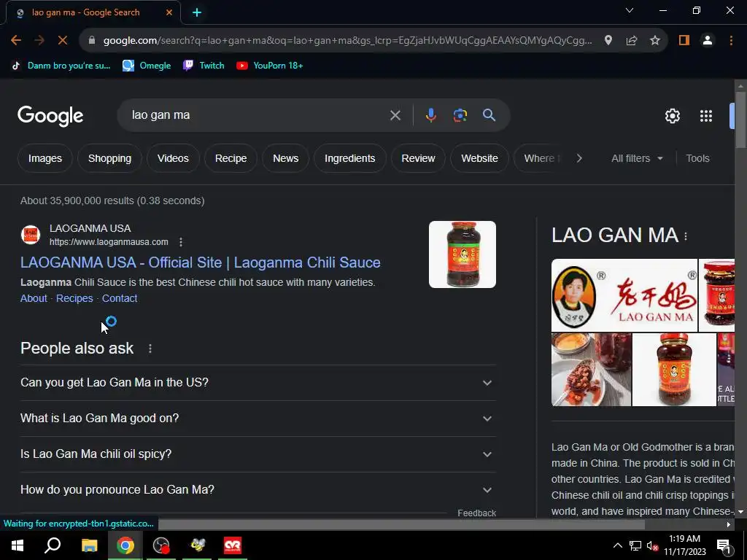Open the white-background jar image in the knowledge panel
The height and width of the screenshot is (560, 747).
[673, 370]
